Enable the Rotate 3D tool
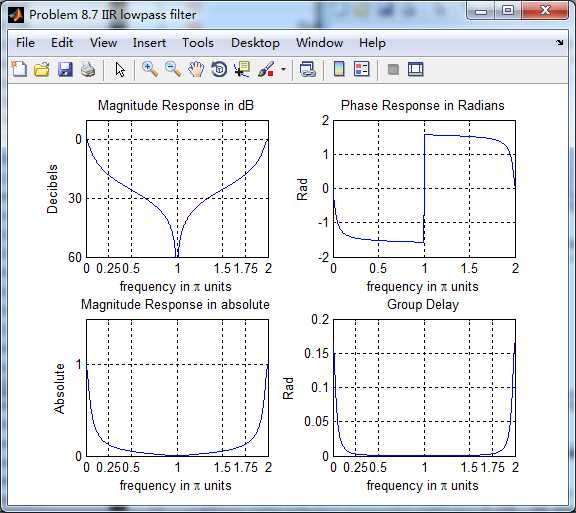Image resolution: width=576 pixels, height=513 pixels. (x=219, y=69)
